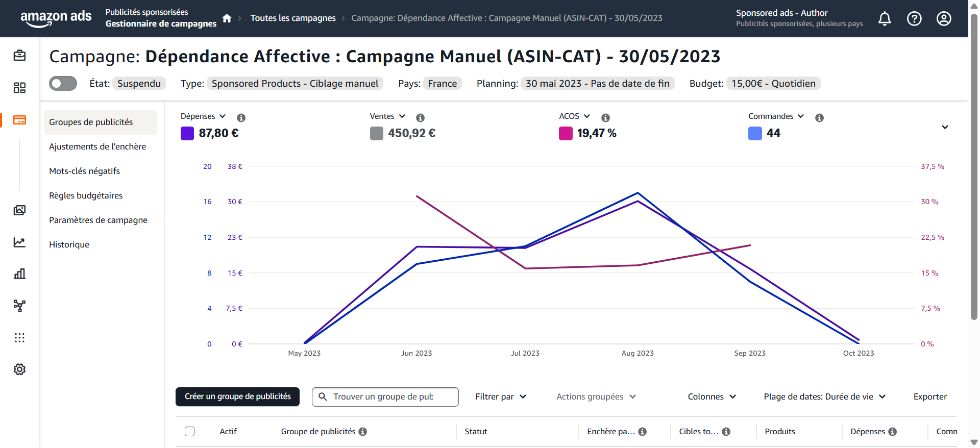This screenshot has height=448, width=980.
Task: Expand the Filtrer par dropdown
Action: (501, 397)
